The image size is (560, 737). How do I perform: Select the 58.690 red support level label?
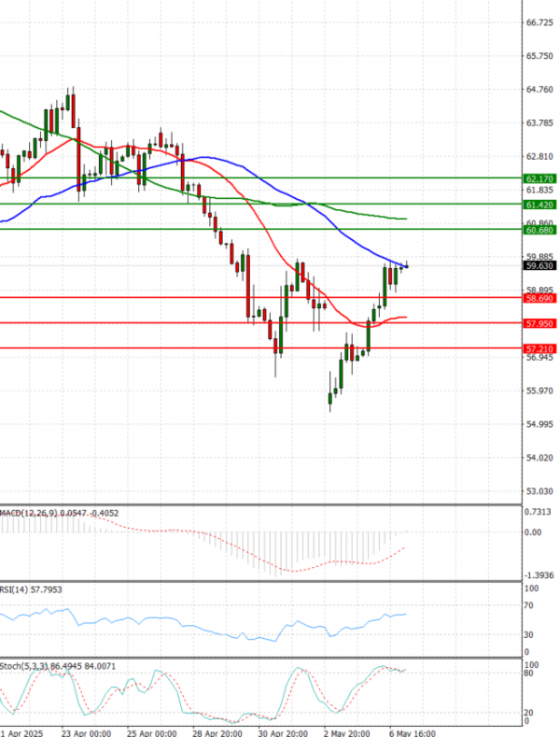click(x=539, y=299)
